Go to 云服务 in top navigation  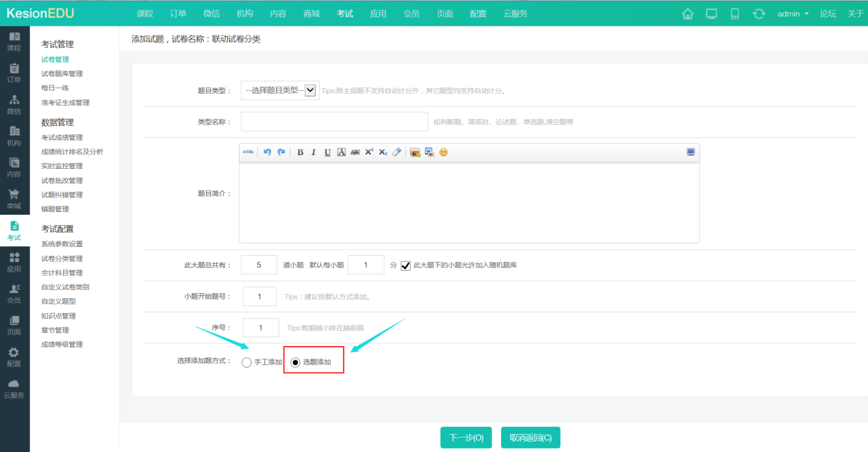click(x=515, y=14)
